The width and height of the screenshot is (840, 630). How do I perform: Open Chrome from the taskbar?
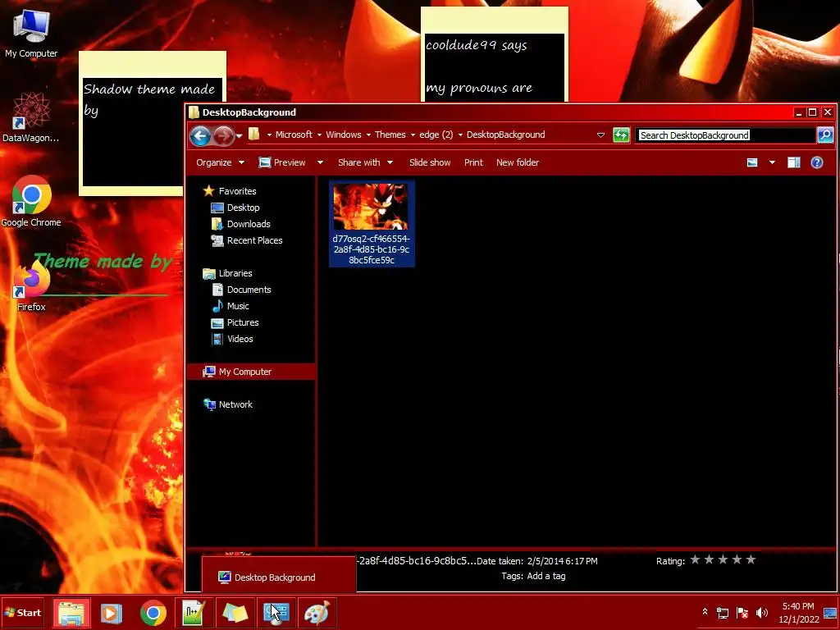tap(153, 613)
